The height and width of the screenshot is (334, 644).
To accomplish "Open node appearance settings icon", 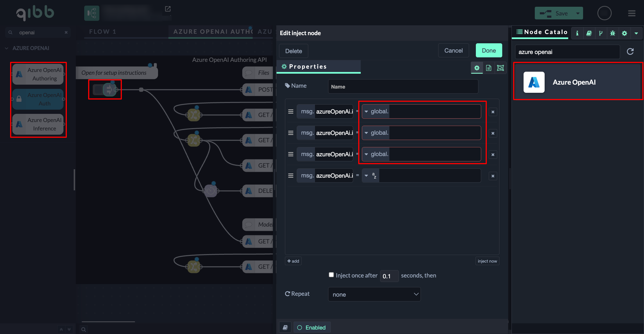I will point(500,68).
